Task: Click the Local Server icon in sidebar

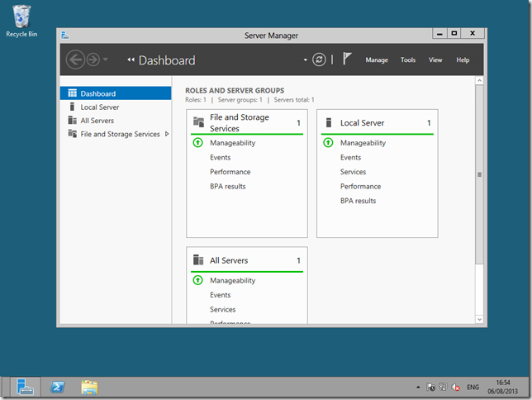Action: coord(72,107)
